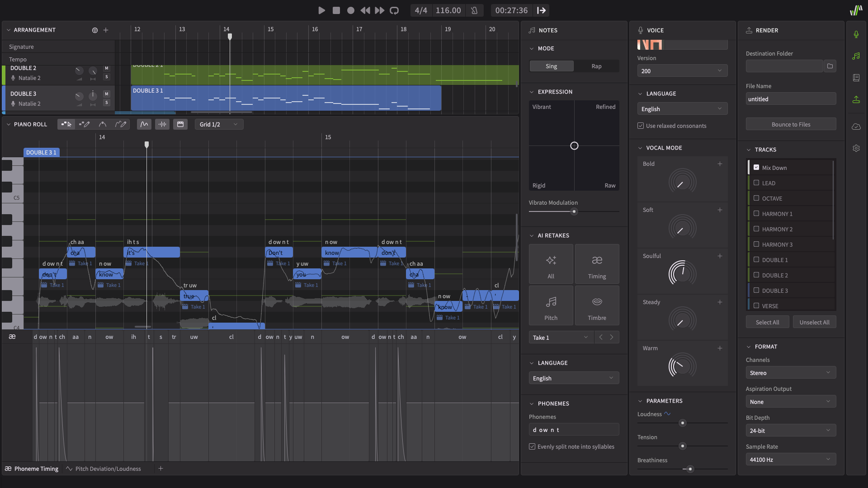The width and height of the screenshot is (868, 488).
Task: Toggle the waveform display in piano roll
Action: 162,124
